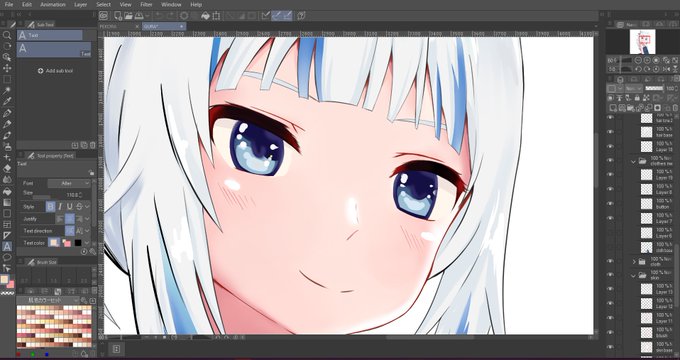Viewport: 680px width, 360px height.
Task: Expand the cloth folder in Layers
Action: coord(634,262)
